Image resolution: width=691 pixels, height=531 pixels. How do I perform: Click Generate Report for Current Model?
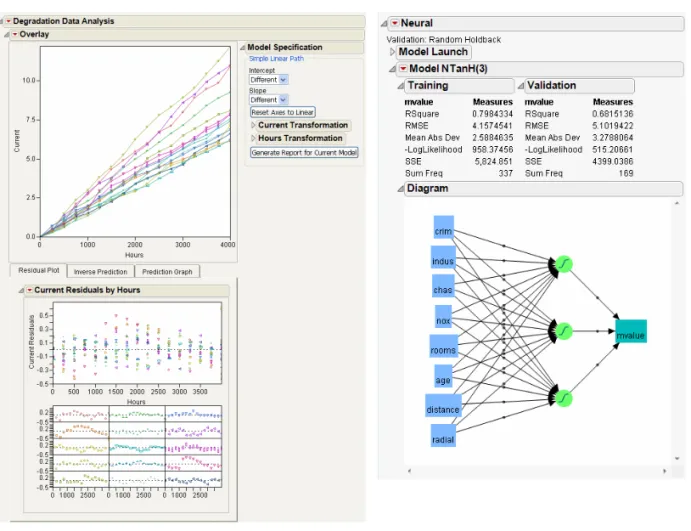pyautogui.click(x=304, y=152)
